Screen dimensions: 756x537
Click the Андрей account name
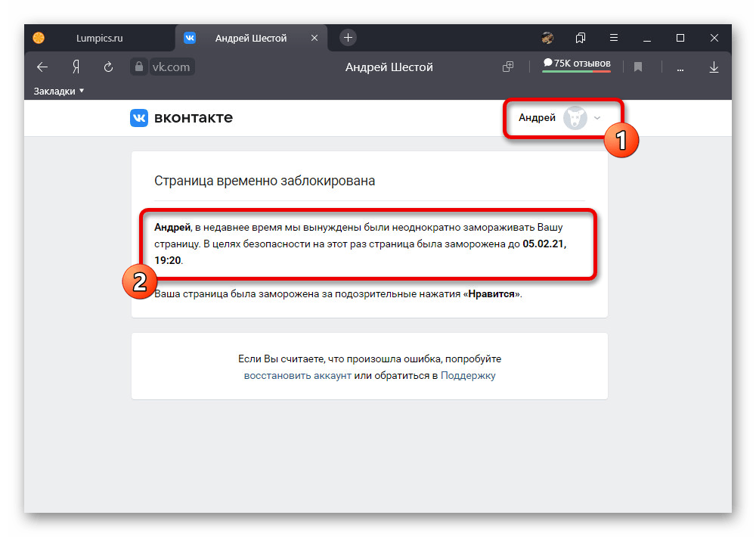click(x=537, y=118)
